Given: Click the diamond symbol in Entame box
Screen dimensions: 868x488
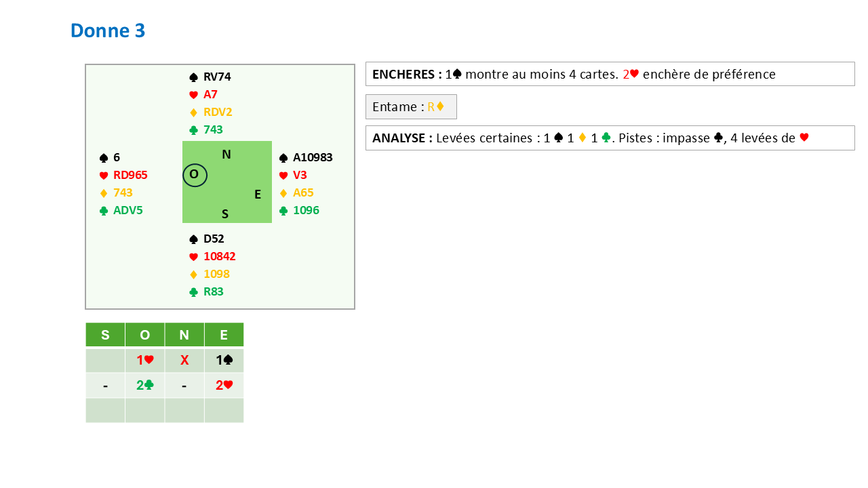Looking at the screenshot, I should pos(440,106).
